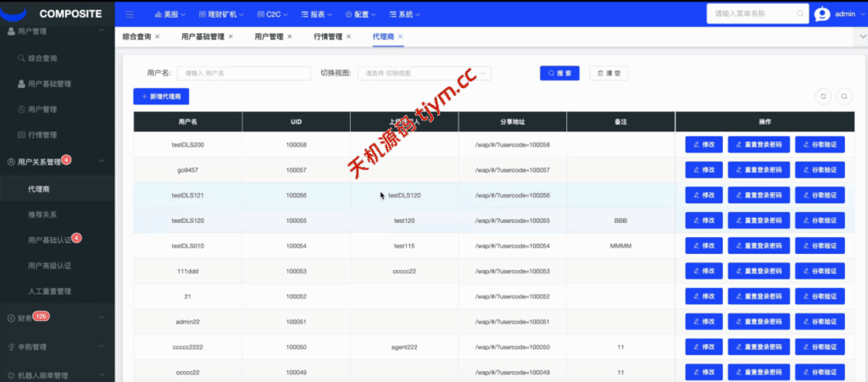Image resolution: width=868 pixels, height=382 pixels.
Task: Click the admin avatar icon
Action: point(822,14)
